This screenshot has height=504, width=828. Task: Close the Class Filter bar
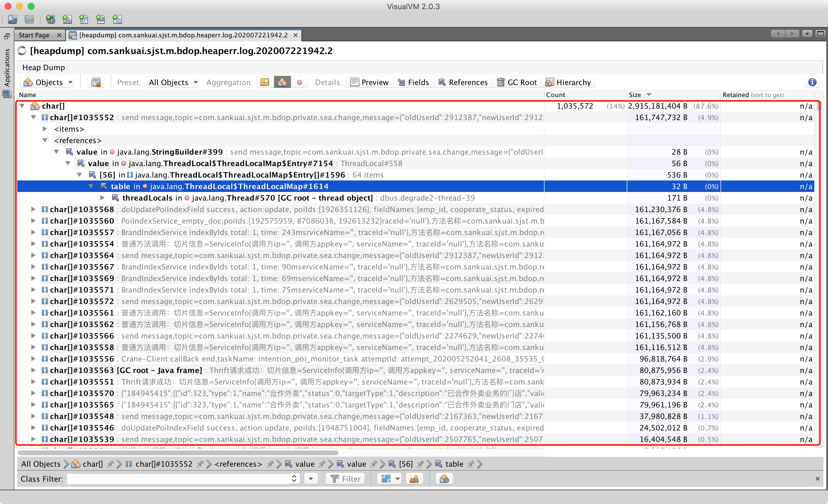817,478
